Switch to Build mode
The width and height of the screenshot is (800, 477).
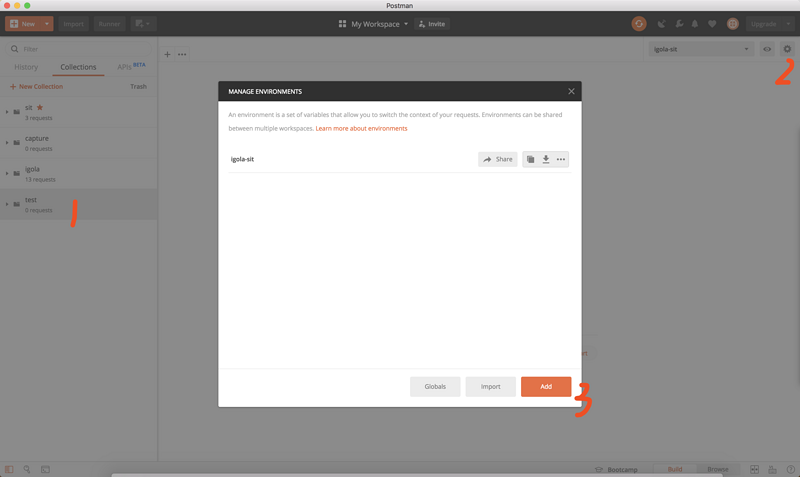674,469
